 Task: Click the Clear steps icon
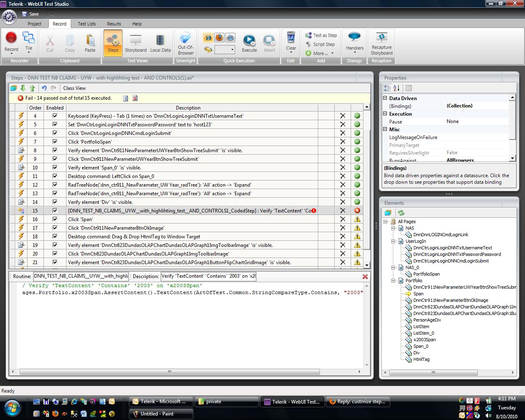291,42
